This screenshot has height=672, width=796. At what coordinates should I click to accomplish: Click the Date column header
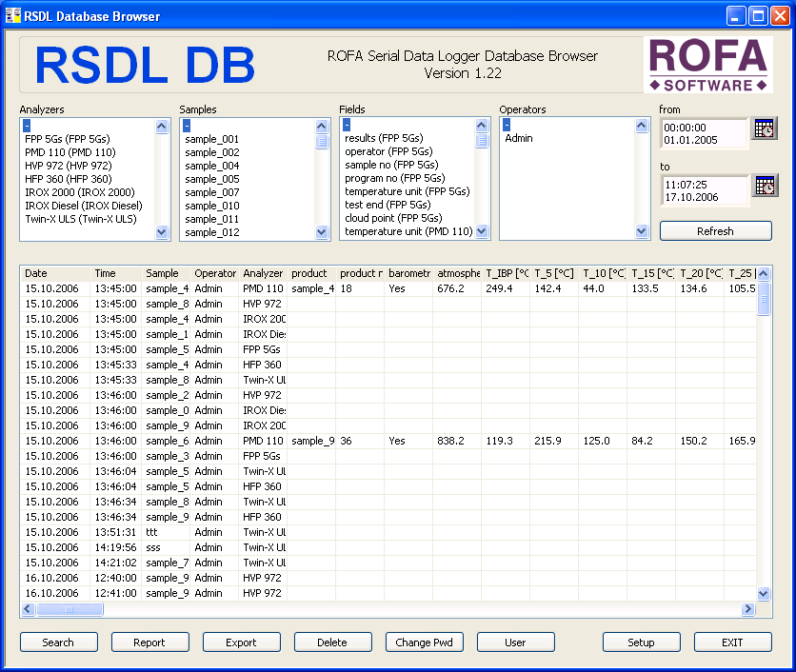click(55, 273)
